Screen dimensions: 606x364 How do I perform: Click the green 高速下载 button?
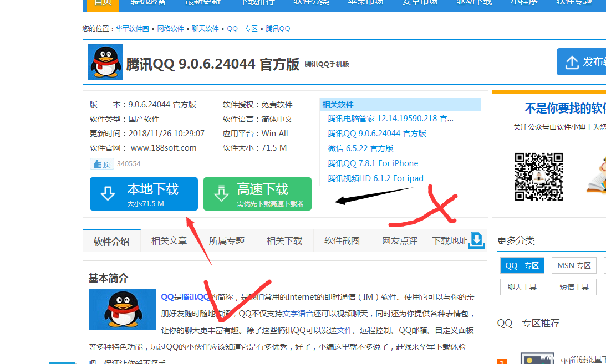coord(257,194)
